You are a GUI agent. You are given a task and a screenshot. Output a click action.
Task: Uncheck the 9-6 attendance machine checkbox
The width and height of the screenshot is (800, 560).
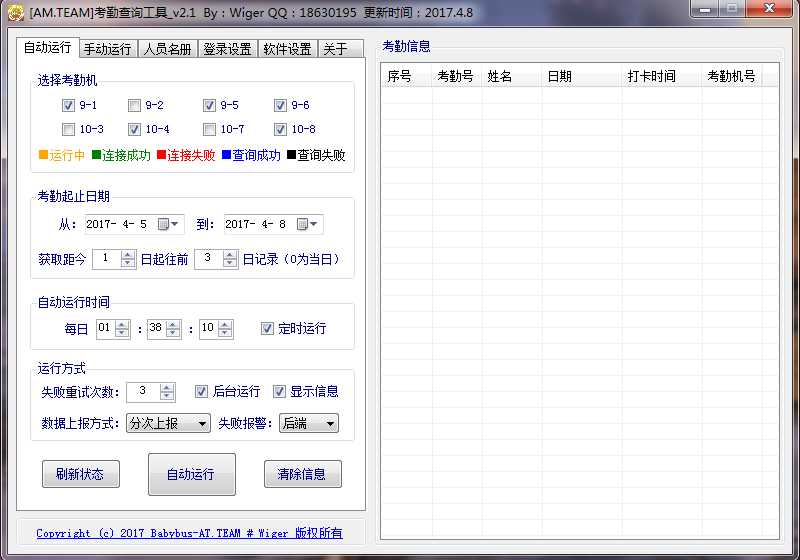(x=280, y=106)
